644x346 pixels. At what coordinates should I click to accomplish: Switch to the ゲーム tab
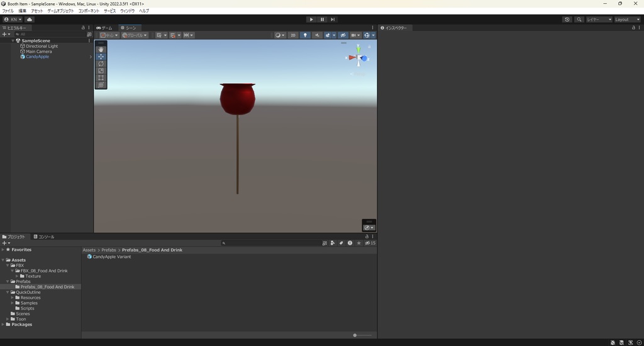click(x=105, y=28)
